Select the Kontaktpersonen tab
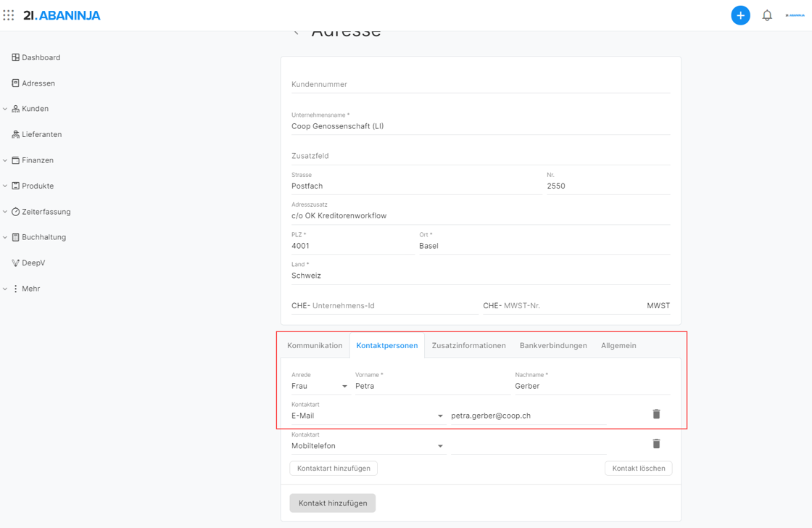The image size is (812, 528). coord(387,346)
